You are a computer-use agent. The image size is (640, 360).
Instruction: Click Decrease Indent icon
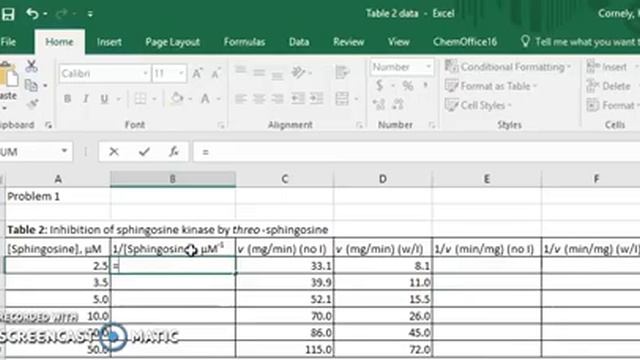click(298, 98)
